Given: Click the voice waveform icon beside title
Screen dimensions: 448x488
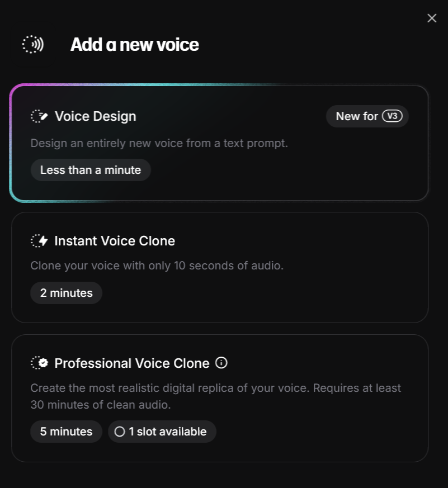Looking at the screenshot, I should [32, 45].
